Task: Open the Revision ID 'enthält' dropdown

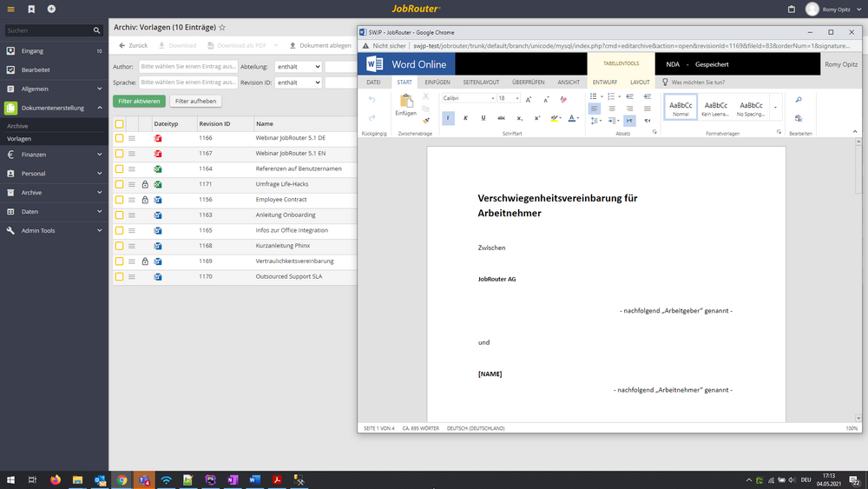Action: point(299,83)
